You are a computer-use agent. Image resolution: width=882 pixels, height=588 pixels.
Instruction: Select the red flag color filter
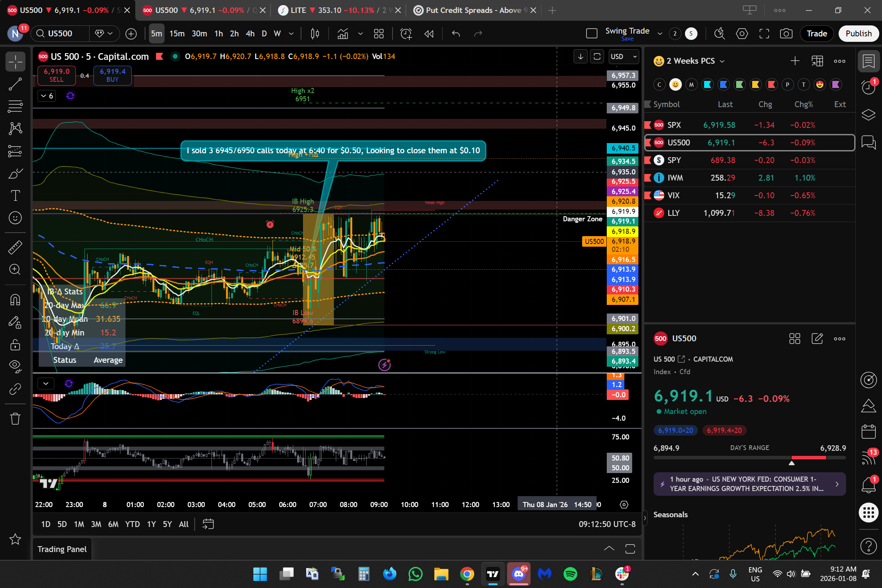pos(771,84)
